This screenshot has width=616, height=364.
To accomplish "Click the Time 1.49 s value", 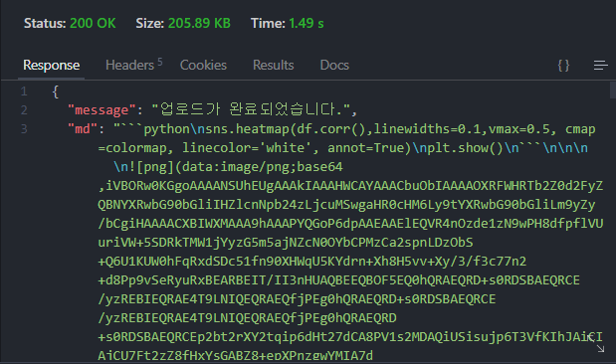I will point(307,23).
